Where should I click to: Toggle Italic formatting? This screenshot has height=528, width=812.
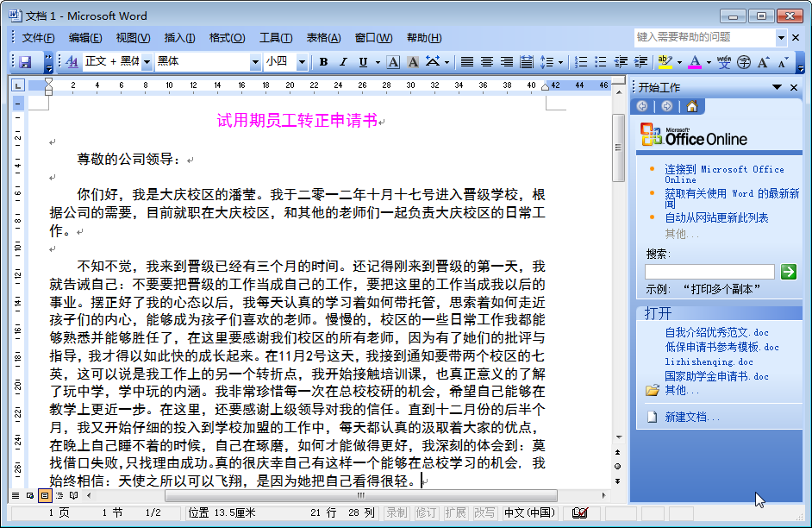click(343, 62)
